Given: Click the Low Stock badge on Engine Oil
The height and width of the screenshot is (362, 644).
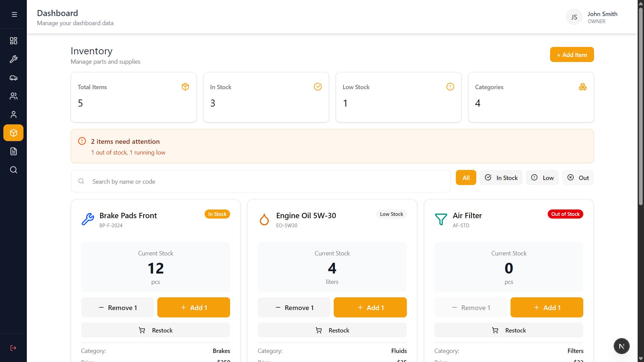Looking at the screenshot, I should tap(391, 214).
